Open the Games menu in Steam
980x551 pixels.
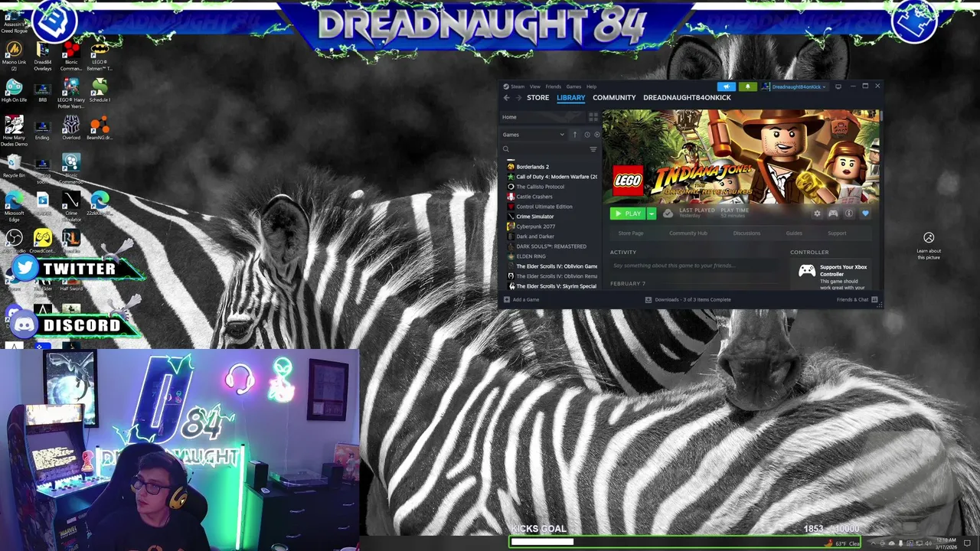[x=573, y=86]
